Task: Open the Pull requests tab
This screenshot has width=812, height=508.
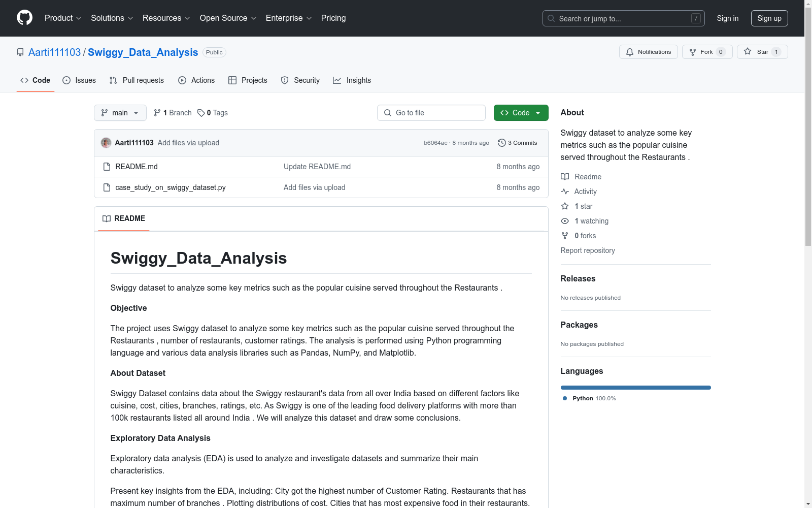Action: 137,80
